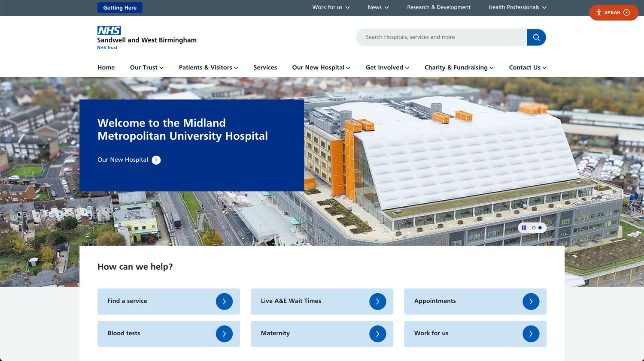Open the Live A&E Wait Times card

pos(322,301)
